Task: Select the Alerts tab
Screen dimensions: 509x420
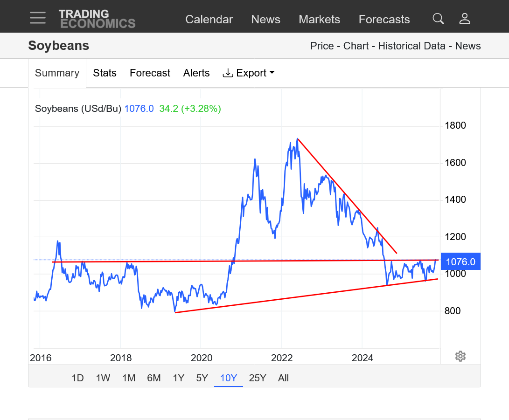Action: click(x=196, y=73)
